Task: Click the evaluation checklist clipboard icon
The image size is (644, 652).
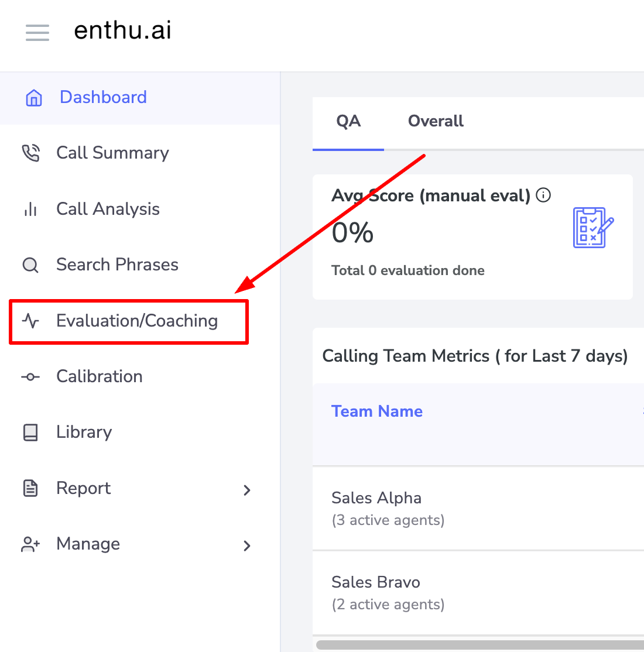Action: pyautogui.click(x=593, y=228)
